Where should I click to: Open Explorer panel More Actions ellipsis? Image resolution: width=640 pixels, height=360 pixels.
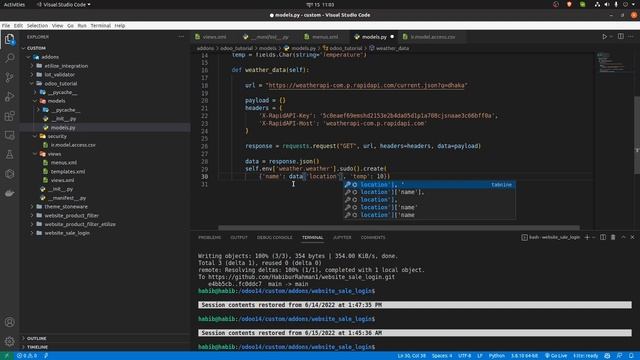(181, 37)
